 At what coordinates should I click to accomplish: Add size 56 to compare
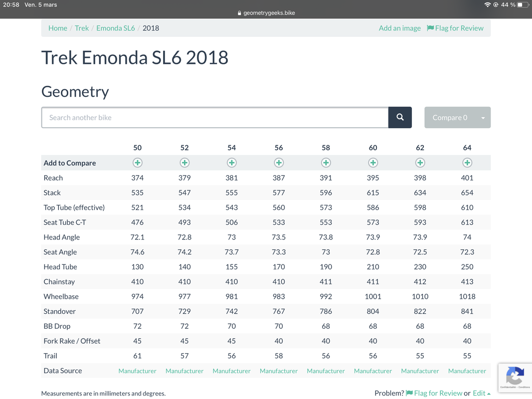pos(279,163)
